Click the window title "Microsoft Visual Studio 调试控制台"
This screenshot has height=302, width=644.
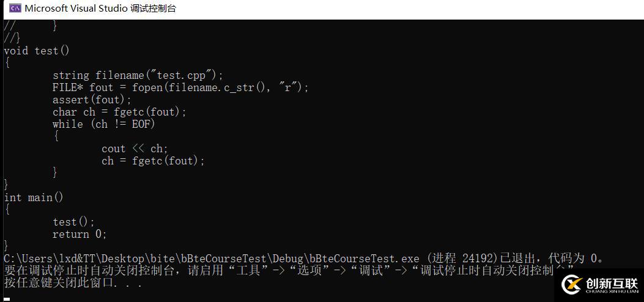click(100, 9)
